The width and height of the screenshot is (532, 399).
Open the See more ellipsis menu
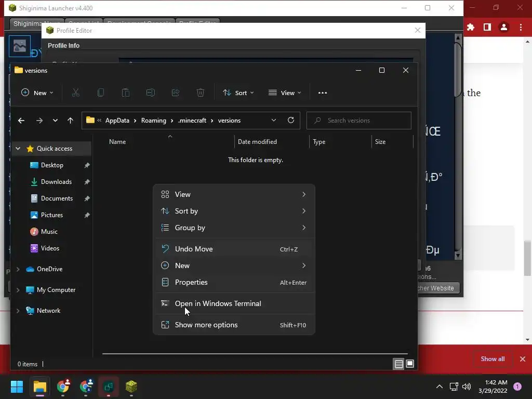click(x=323, y=93)
